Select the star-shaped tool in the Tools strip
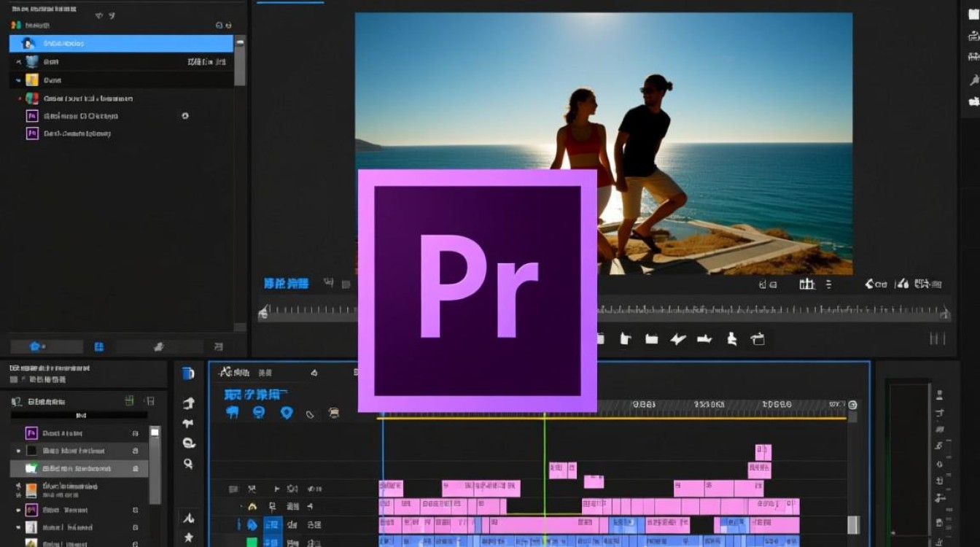 (188, 538)
